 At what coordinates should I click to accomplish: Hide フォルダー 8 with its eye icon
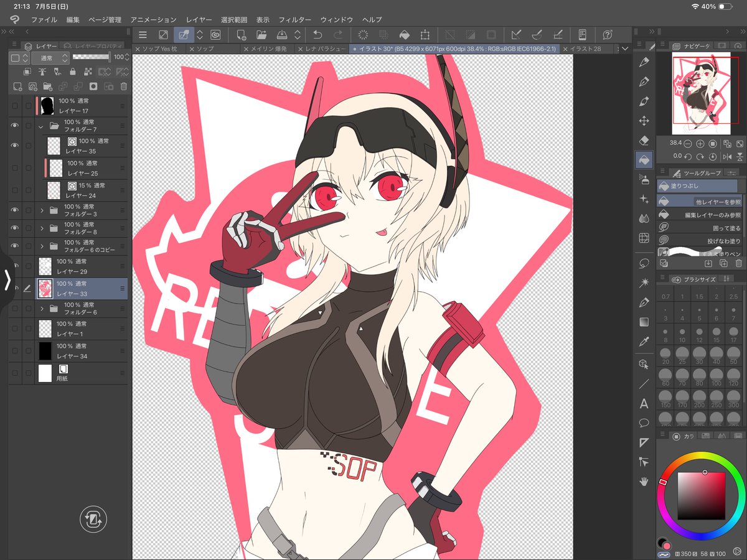15,228
